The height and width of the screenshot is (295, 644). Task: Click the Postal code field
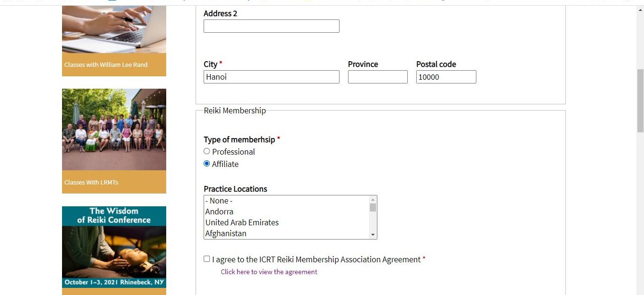tap(446, 77)
